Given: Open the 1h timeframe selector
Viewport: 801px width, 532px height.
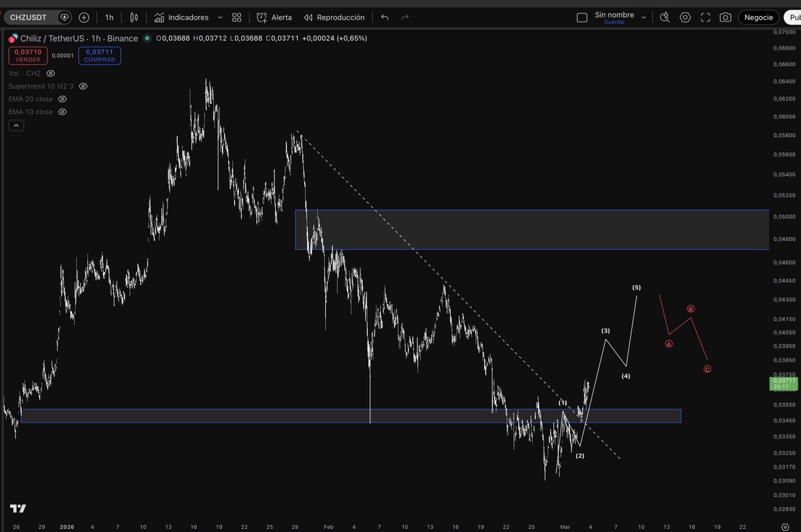Looking at the screenshot, I should pos(109,17).
